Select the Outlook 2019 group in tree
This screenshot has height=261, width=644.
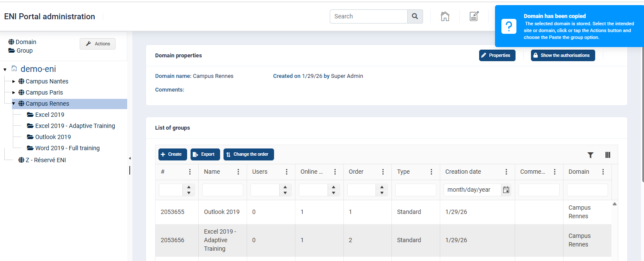(x=53, y=137)
